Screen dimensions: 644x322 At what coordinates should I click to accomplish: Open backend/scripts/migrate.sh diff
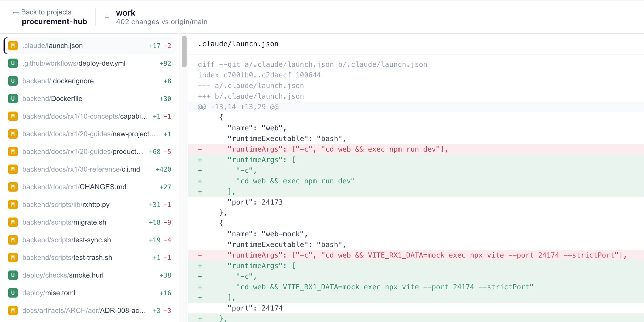tap(90, 222)
